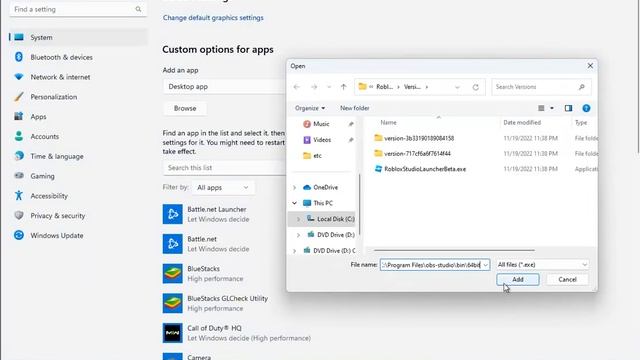Focus the Search this list field
The image size is (640, 360).
(x=224, y=168)
